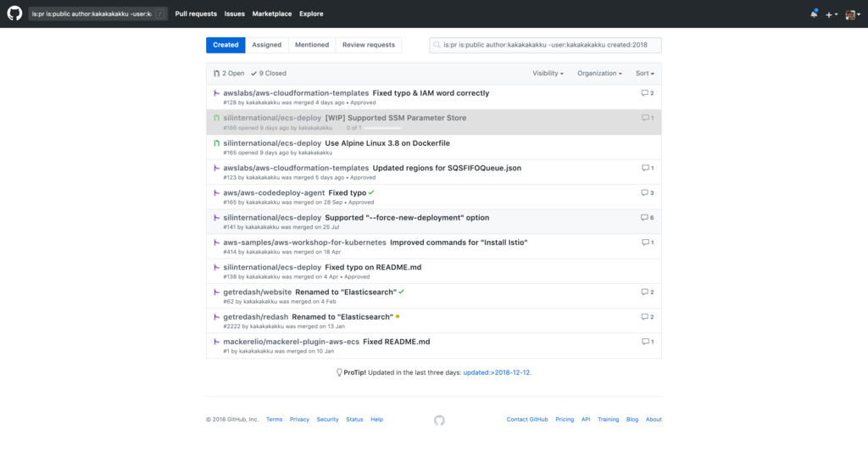Open the aws/aws-codedeploy-agent repository link
868x474 pixels.
coord(274,192)
